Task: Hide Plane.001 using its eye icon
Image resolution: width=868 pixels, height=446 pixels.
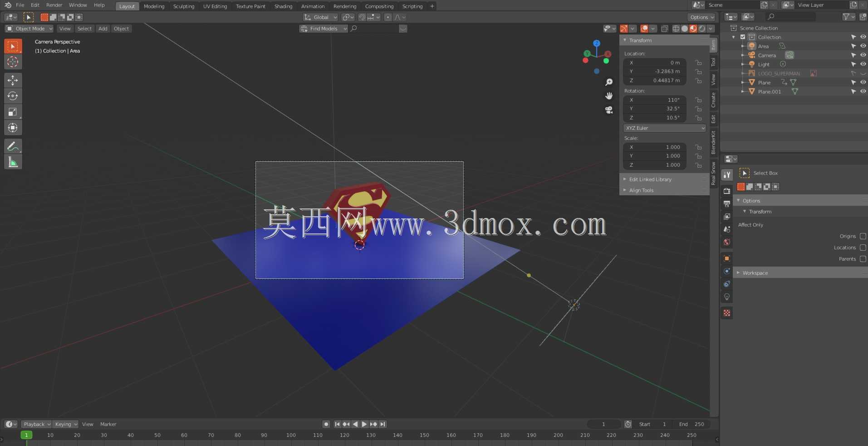Action: pyautogui.click(x=863, y=91)
